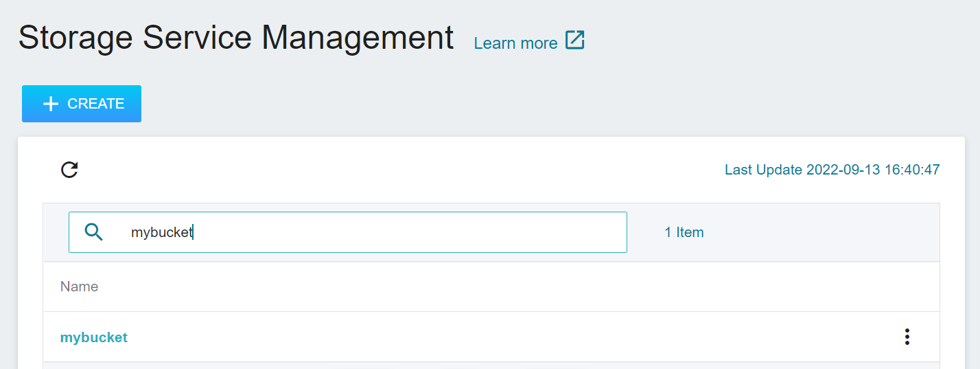Focus the bucket search input field
Viewport: 980px width, 369px height.
pos(348,232)
